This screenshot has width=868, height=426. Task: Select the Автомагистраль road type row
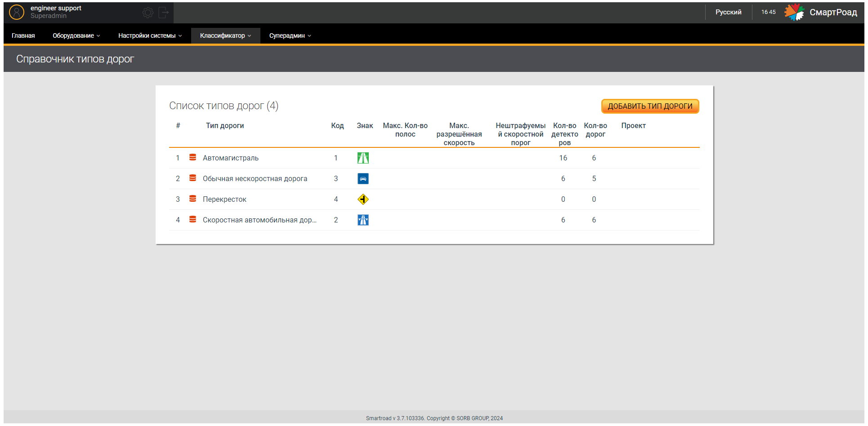pos(434,158)
